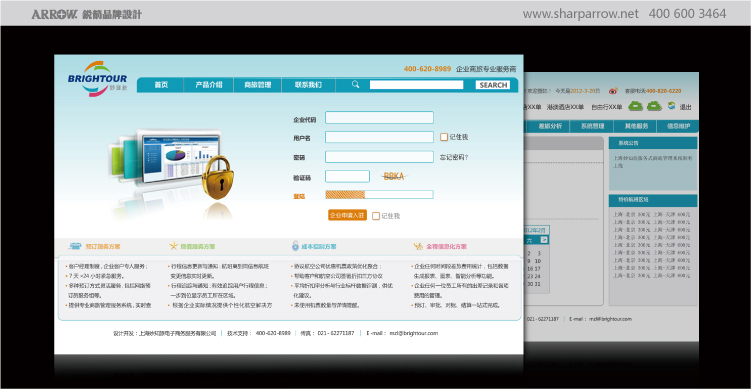The height and width of the screenshot is (389, 751).
Task: Select date 31 in back window calendar
Action: [x=538, y=284]
